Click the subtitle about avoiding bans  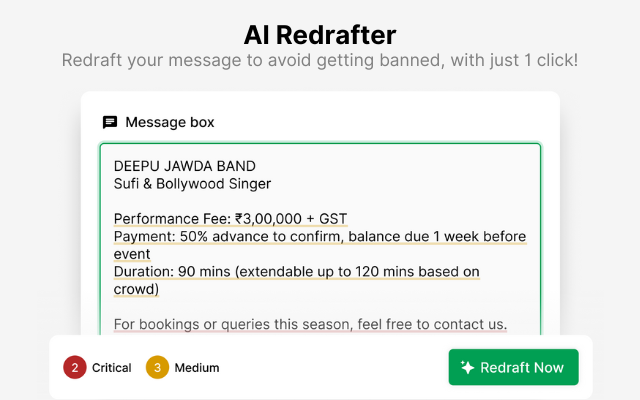coord(320,60)
